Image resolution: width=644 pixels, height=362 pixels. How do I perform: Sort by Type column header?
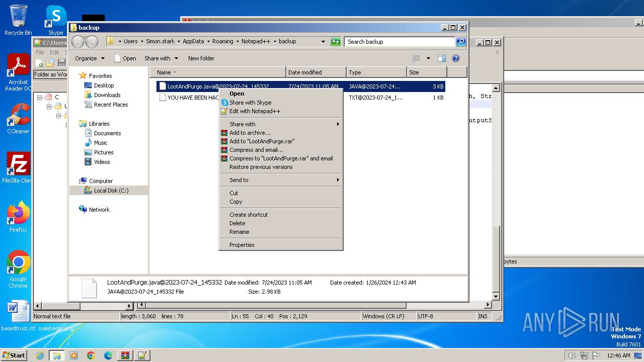point(376,72)
